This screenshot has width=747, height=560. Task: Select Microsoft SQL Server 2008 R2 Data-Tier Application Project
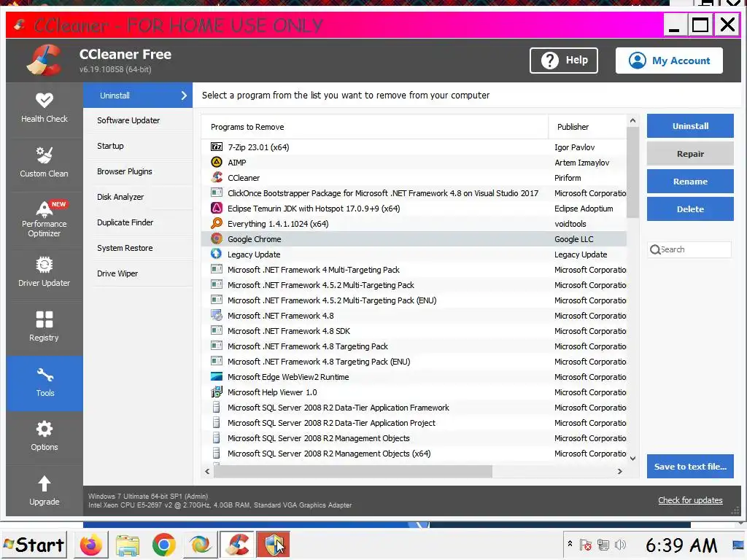tap(414, 423)
